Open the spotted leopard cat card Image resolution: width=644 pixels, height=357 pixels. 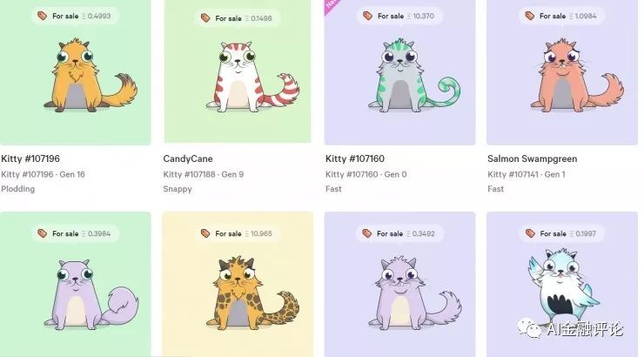(x=238, y=284)
